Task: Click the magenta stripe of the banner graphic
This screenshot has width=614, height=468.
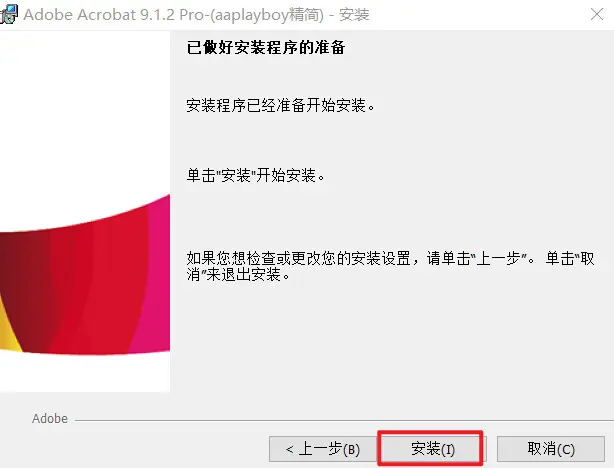Action: [157, 274]
